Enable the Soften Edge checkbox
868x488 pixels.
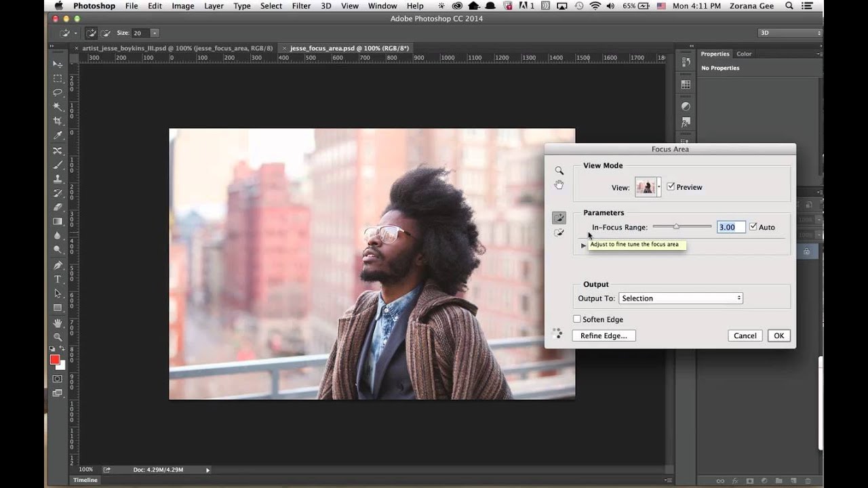577,319
